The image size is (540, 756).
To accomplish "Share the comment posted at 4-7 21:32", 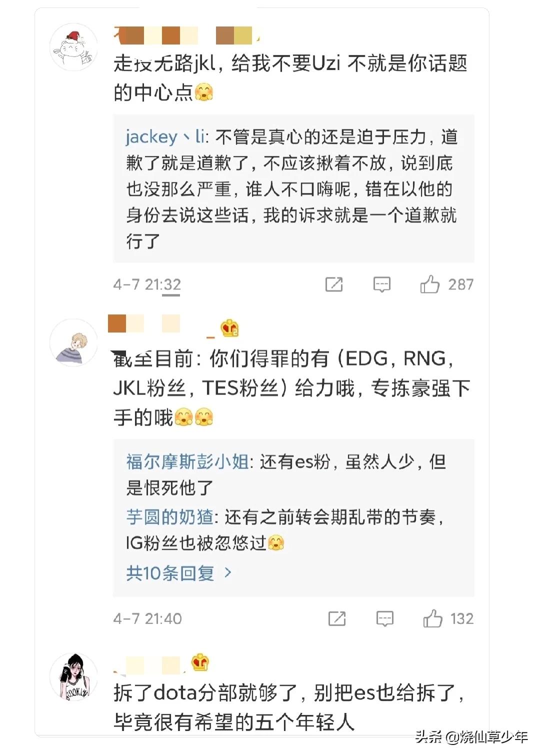I will coord(333,284).
